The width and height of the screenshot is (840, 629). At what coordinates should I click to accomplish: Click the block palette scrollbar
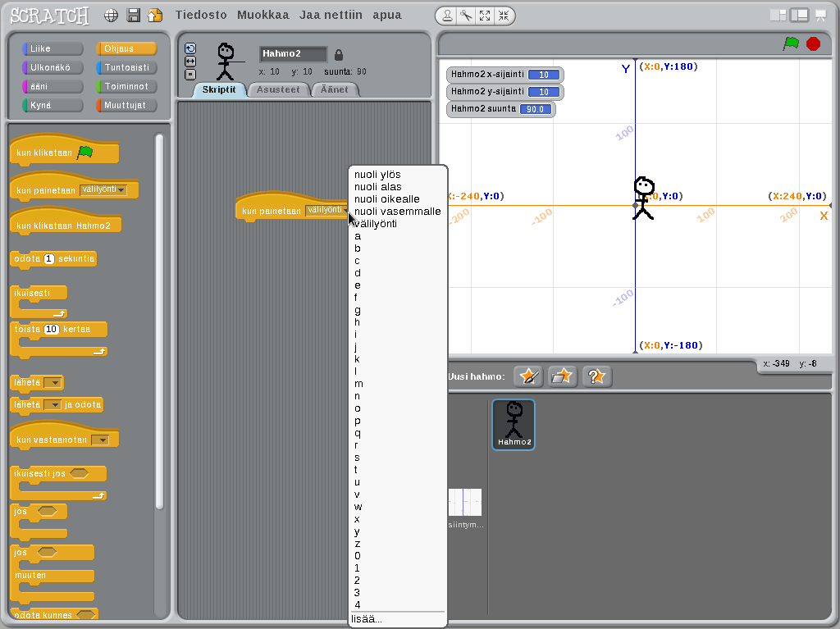159,321
